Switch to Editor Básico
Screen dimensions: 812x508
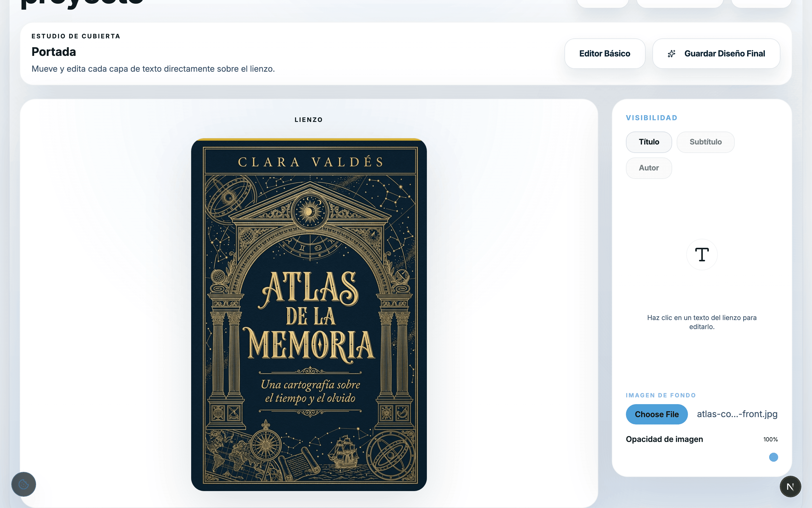click(x=605, y=53)
